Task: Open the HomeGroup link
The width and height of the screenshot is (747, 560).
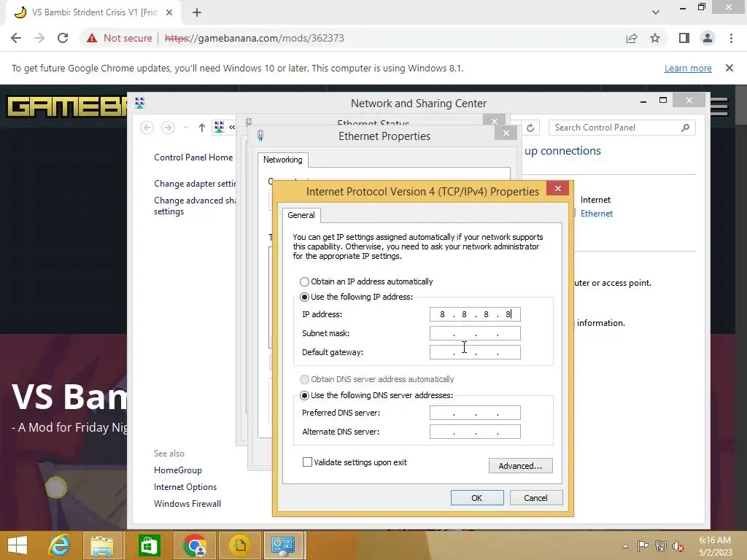Action: (x=178, y=470)
